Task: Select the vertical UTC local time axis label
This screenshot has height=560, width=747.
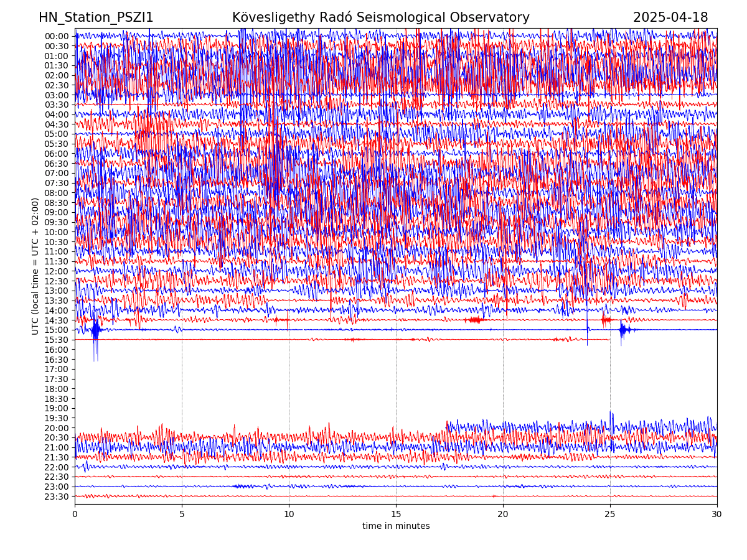Action: (35, 266)
